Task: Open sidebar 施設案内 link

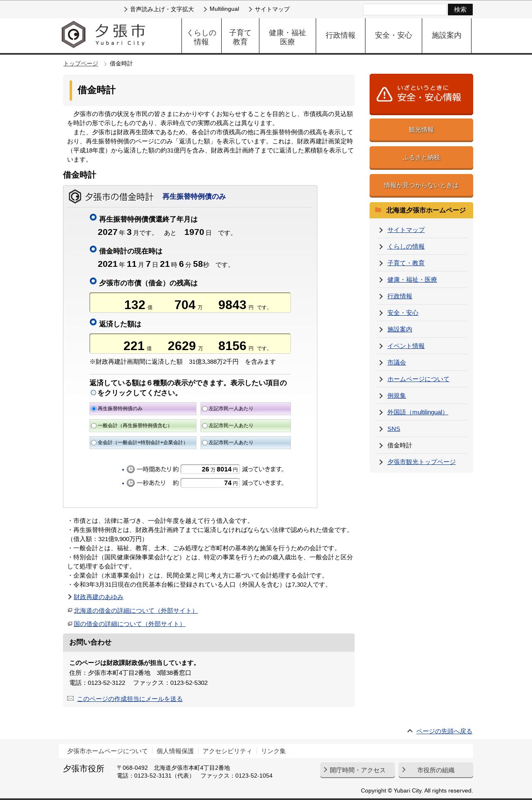Action: [x=400, y=329]
